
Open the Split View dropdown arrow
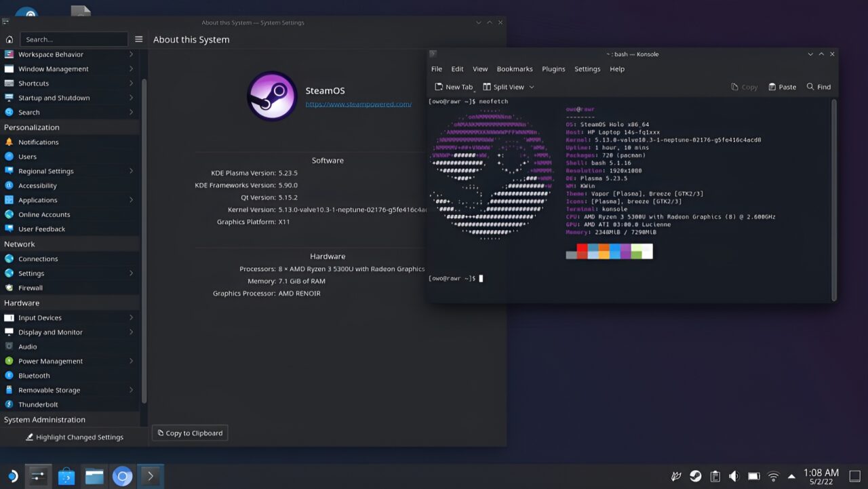click(532, 87)
